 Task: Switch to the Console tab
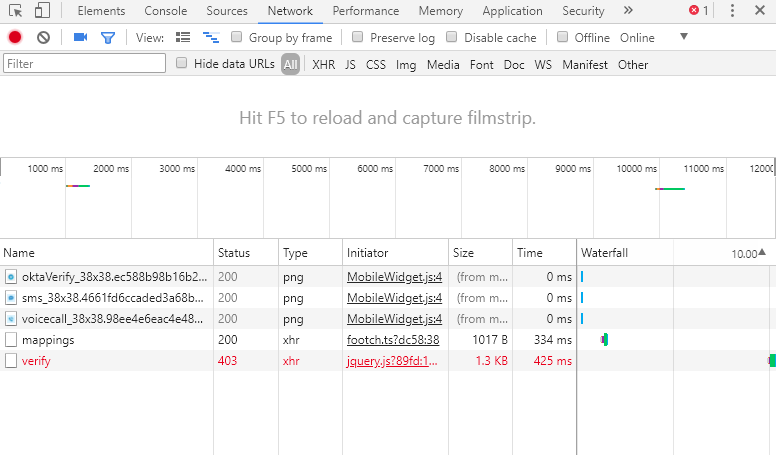(165, 11)
